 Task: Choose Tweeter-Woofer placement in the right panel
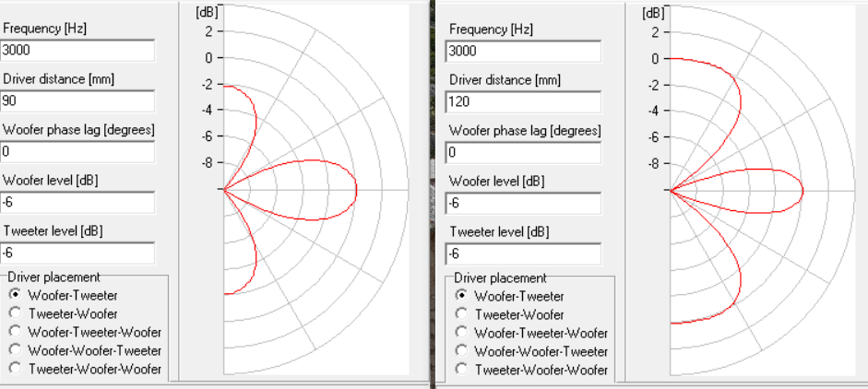click(461, 314)
